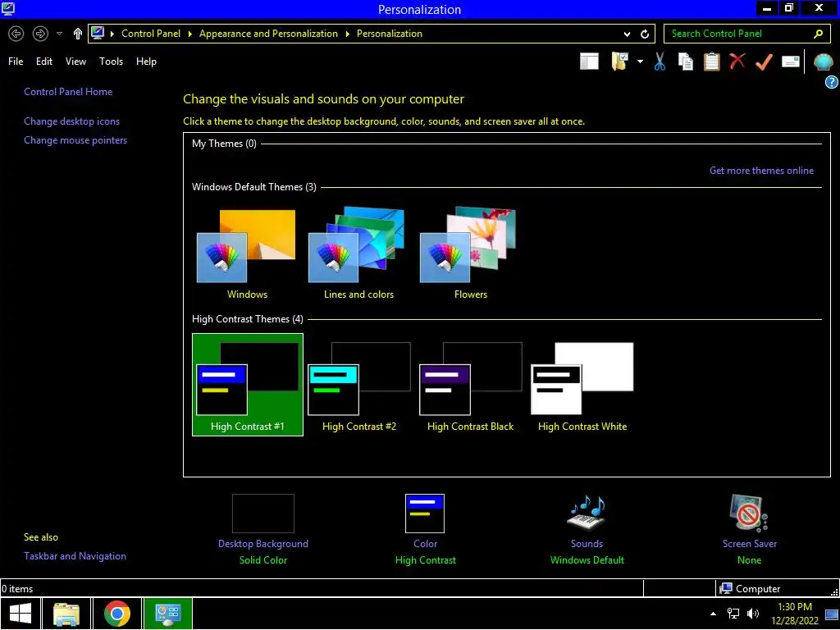Click the 'High Contrast Themes (4)' heading
Image resolution: width=840 pixels, height=630 pixels.
pos(248,319)
